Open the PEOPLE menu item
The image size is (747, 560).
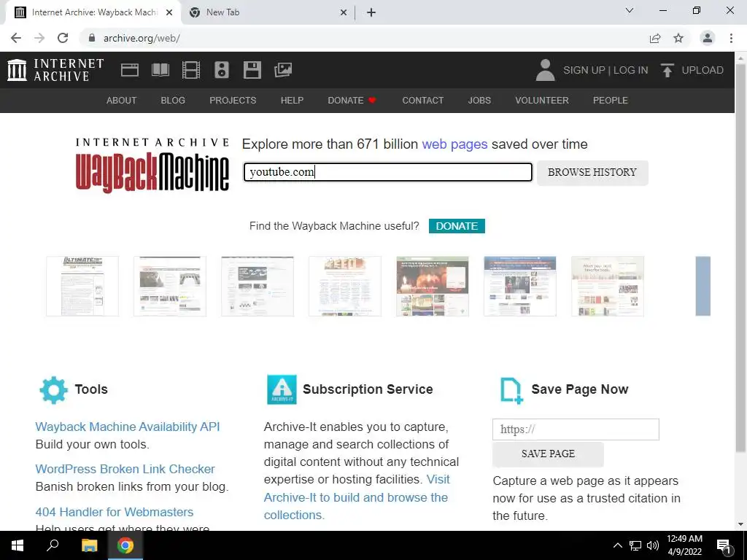(x=611, y=101)
